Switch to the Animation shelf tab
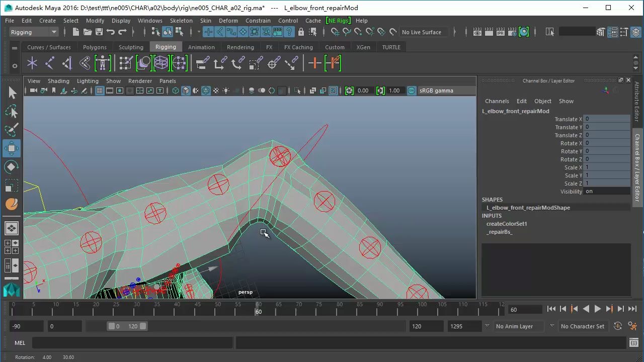 point(201,47)
